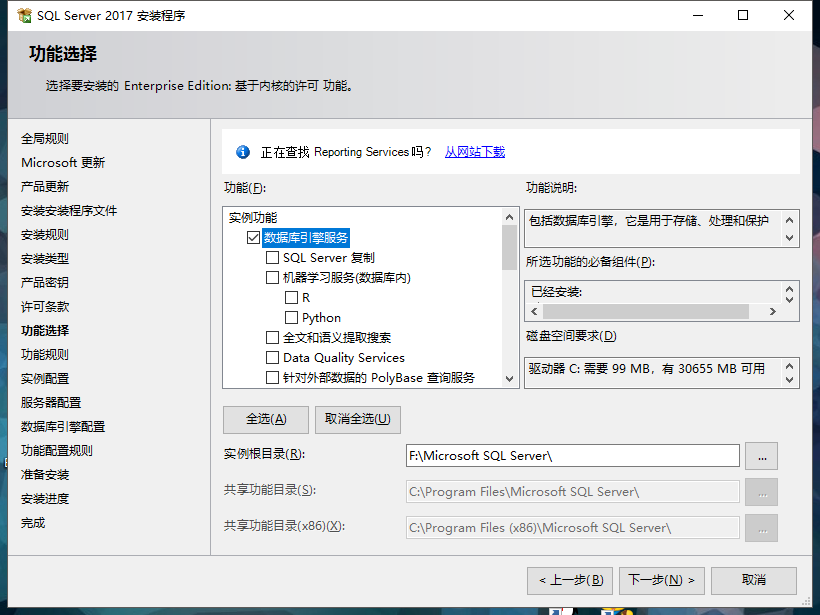
Task: Go to next step with 下一步 button
Action: tap(661, 580)
